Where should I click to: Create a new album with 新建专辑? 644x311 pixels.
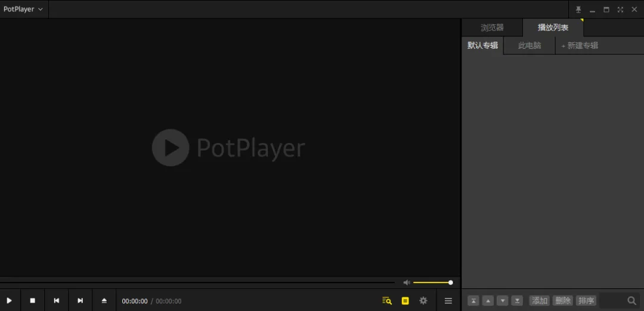[580, 45]
